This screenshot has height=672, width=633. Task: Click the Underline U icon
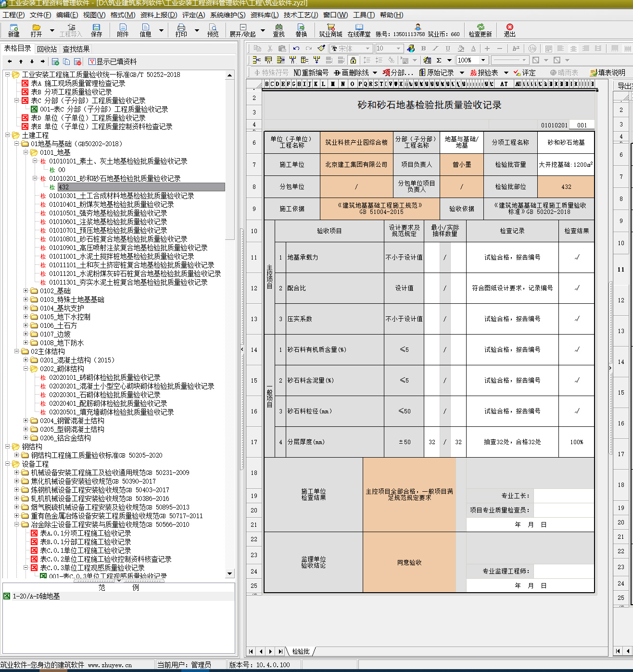tap(448, 49)
